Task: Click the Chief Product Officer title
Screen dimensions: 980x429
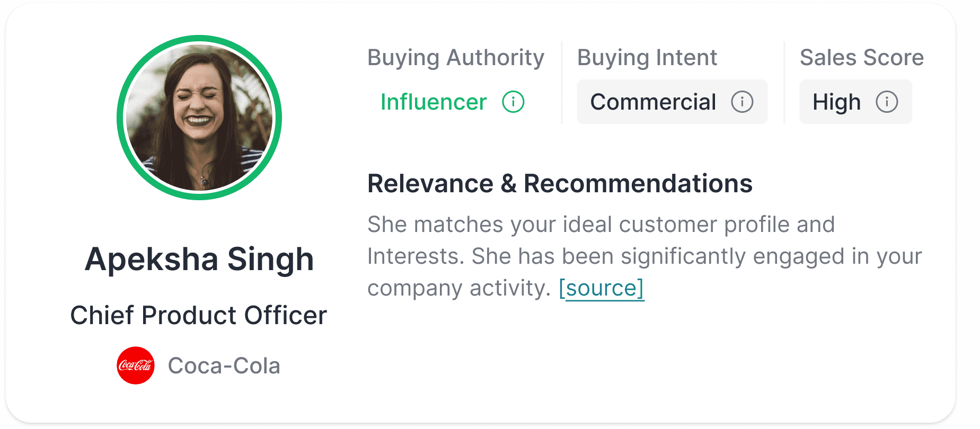Action: coord(199,315)
